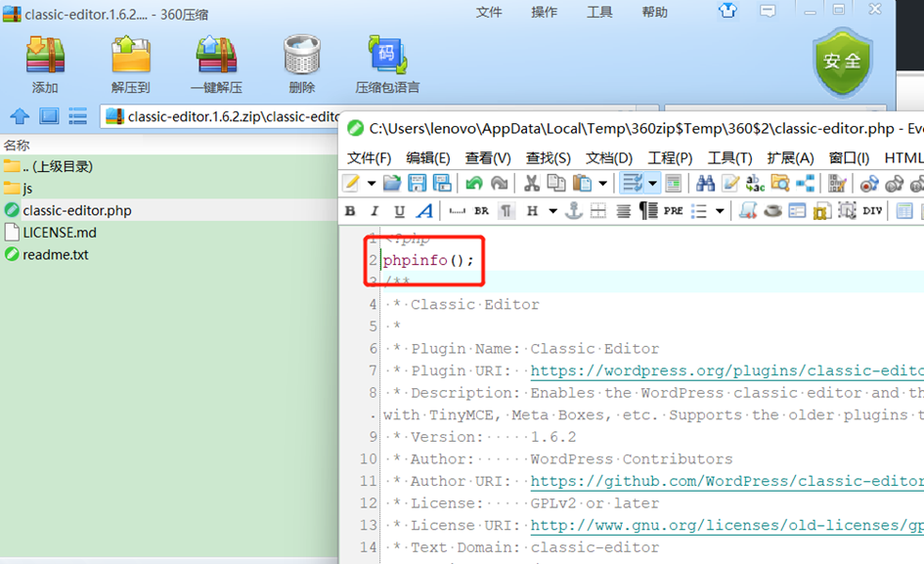Select classic-editor.php in archive list

click(x=168, y=210)
